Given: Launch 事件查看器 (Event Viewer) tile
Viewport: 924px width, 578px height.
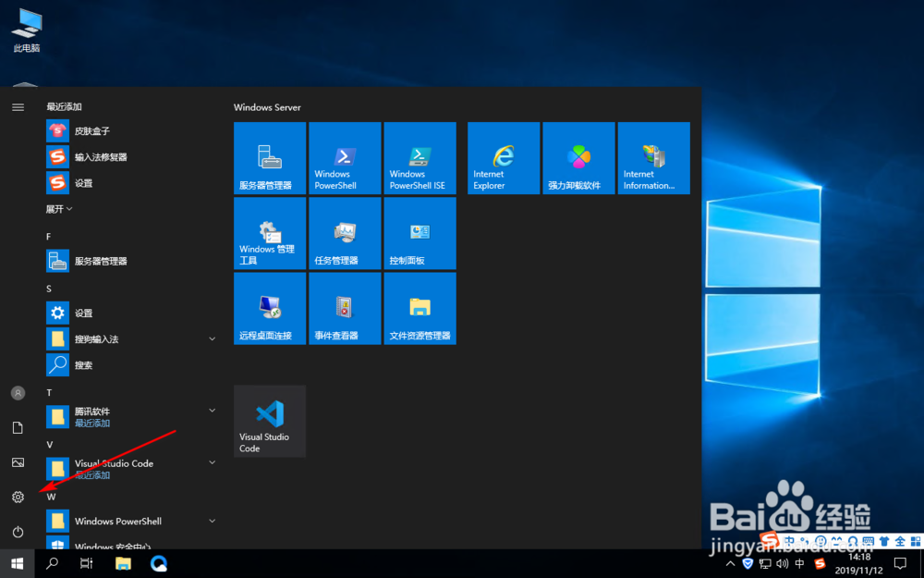Looking at the screenshot, I should (344, 308).
